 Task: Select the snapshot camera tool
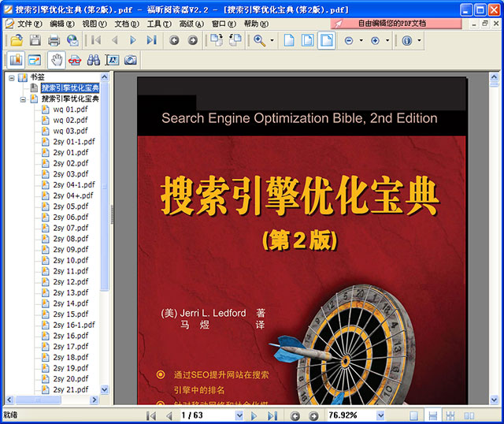pyautogui.click(x=131, y=60)
